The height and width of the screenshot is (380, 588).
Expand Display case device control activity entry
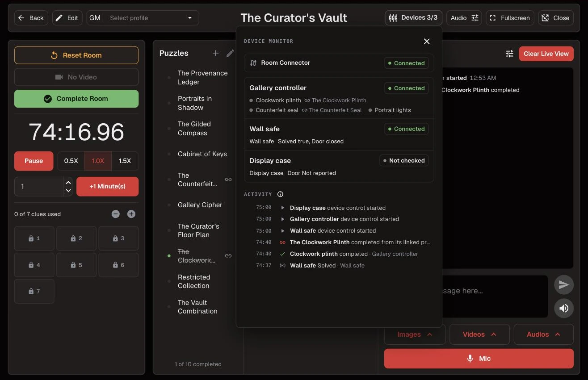tap(283, 208)
